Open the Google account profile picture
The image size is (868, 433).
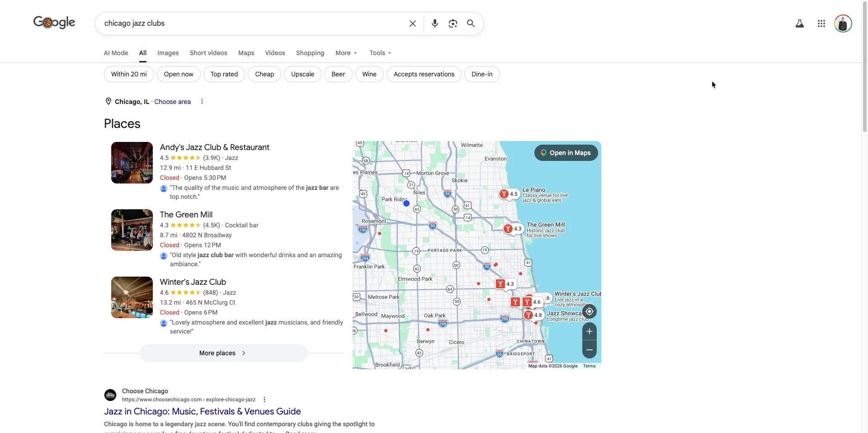[843, 24]
